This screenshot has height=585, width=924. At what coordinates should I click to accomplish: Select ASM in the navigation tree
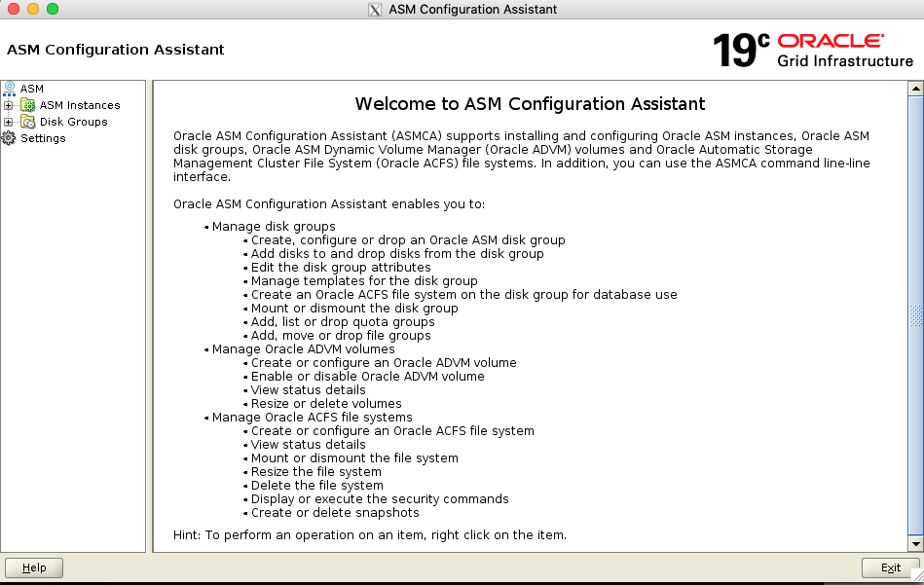pos(32,89)
